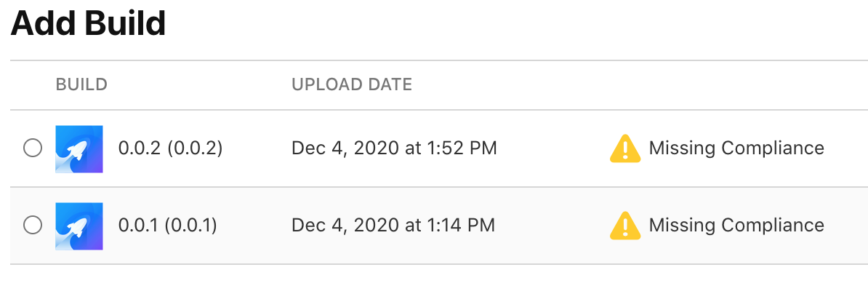
Task: Select the radio button for build 0.0.2
Action: (x=33, y=148)
